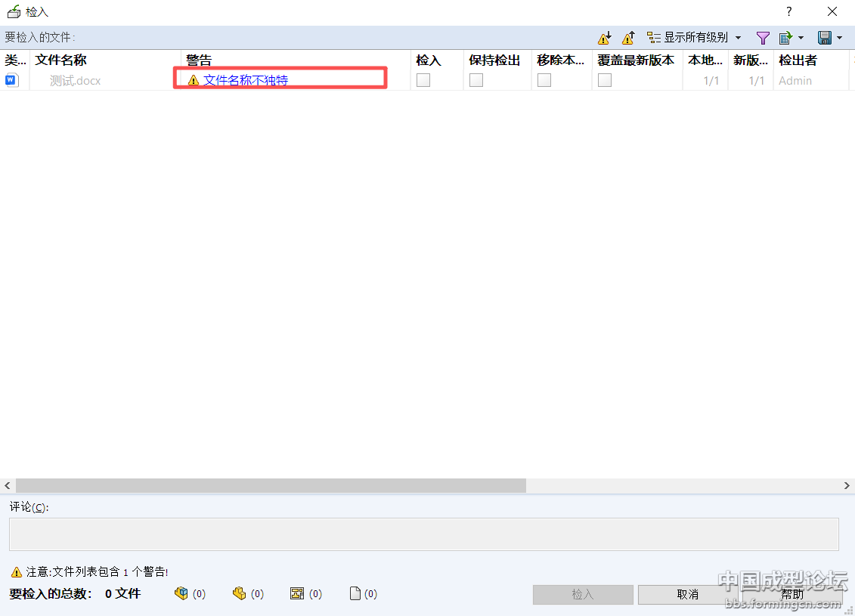855x616 pixels.
Task: Click the help question mark in the title bar
Action: pos(788,12)
